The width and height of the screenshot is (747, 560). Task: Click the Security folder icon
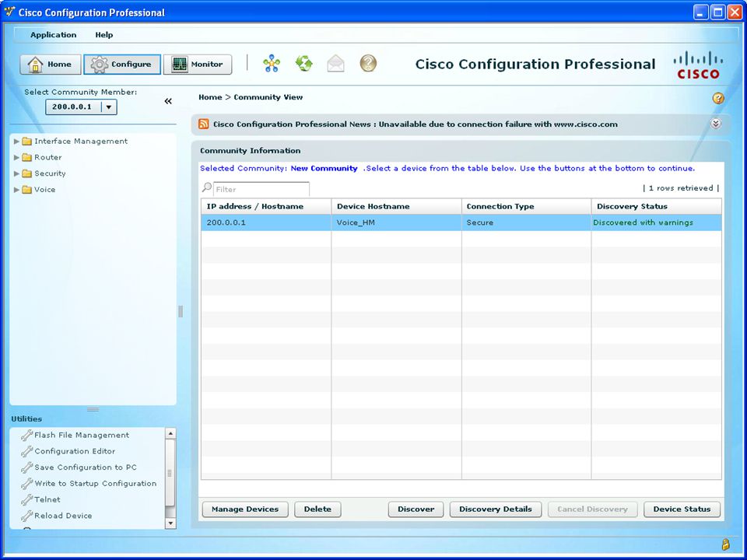[27, 173]
